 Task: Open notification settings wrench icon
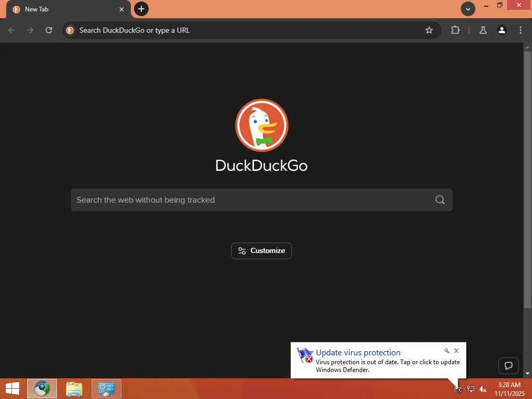click(446, 351)
